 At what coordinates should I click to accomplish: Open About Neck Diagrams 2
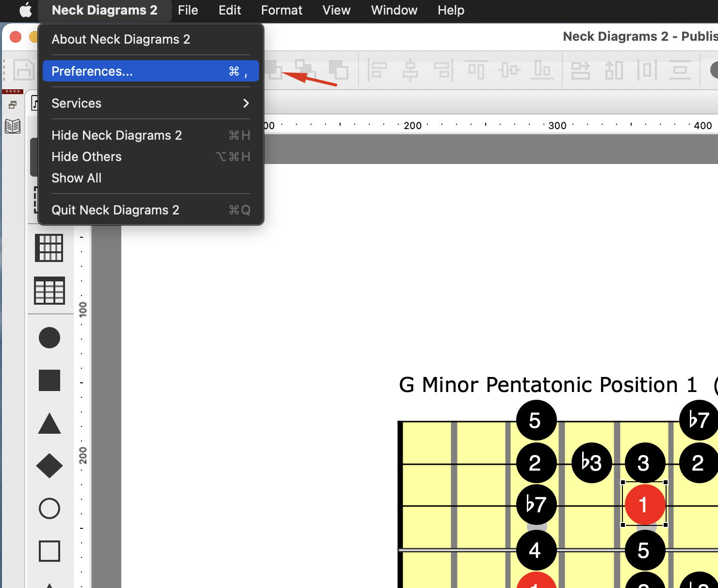[x=151, y=39]
